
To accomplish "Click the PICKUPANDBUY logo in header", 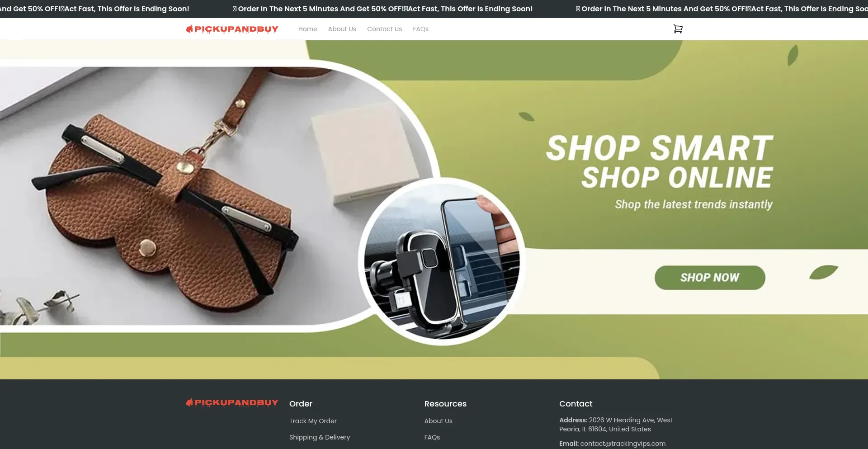I will (232, 29).
